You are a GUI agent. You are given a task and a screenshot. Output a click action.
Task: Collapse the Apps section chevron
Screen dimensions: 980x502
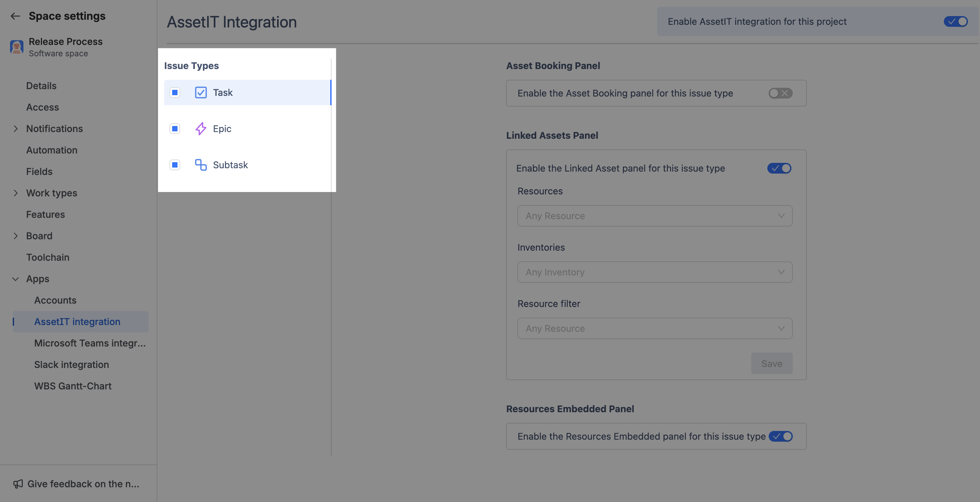(x=16, y=279)
